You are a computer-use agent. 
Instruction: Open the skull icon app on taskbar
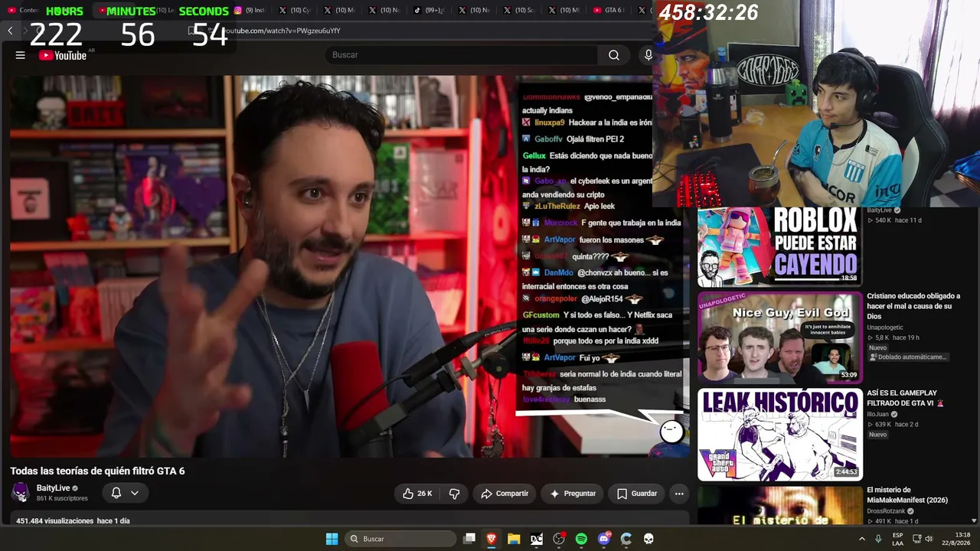coord(648,539)
